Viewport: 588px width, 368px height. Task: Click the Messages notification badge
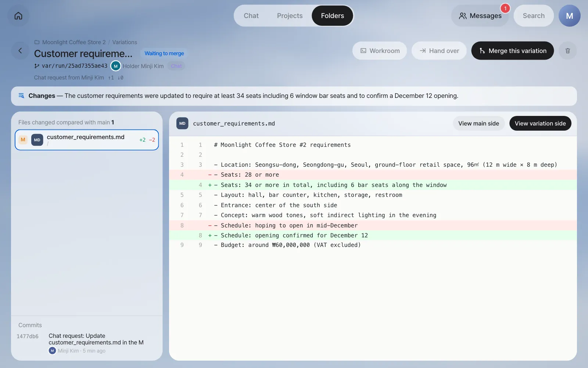(x=505, y=8)
